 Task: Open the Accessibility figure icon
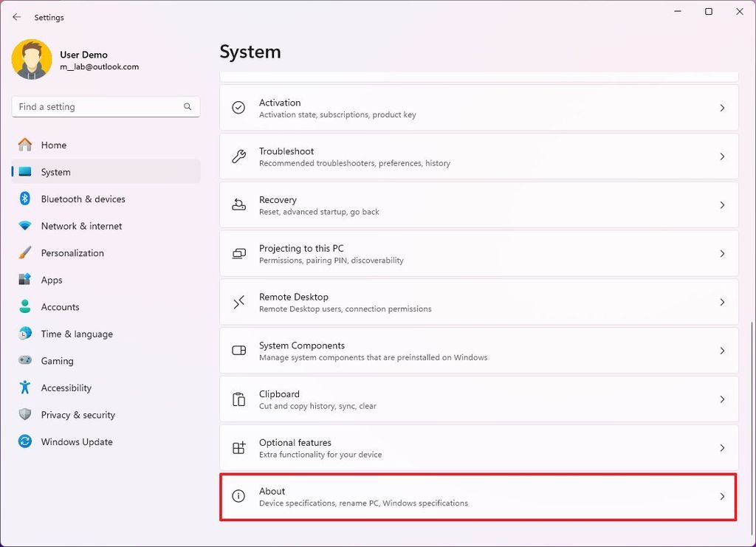pyautogui.click(x=23, y=388)
